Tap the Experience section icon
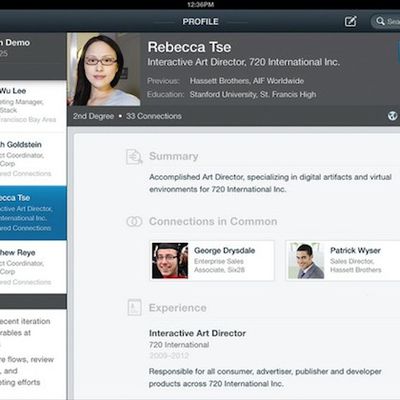400x400 pixels. tap(134, 307)
